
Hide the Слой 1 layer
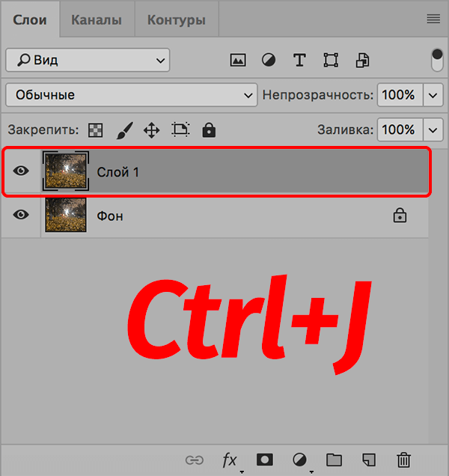(22, 171)
